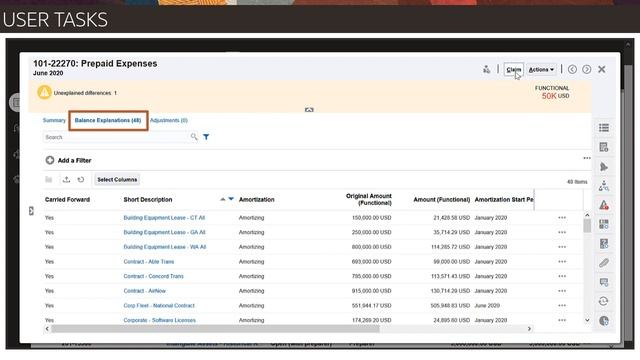Open Corporate - Software Licenses link

(160, 320)
